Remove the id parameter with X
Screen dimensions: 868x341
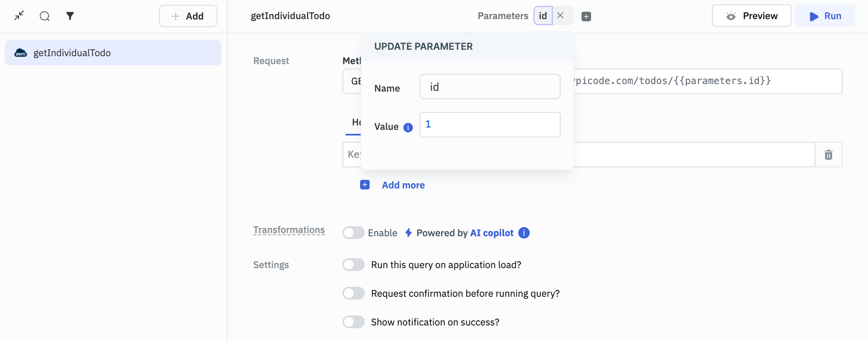(x=561, y=16)
